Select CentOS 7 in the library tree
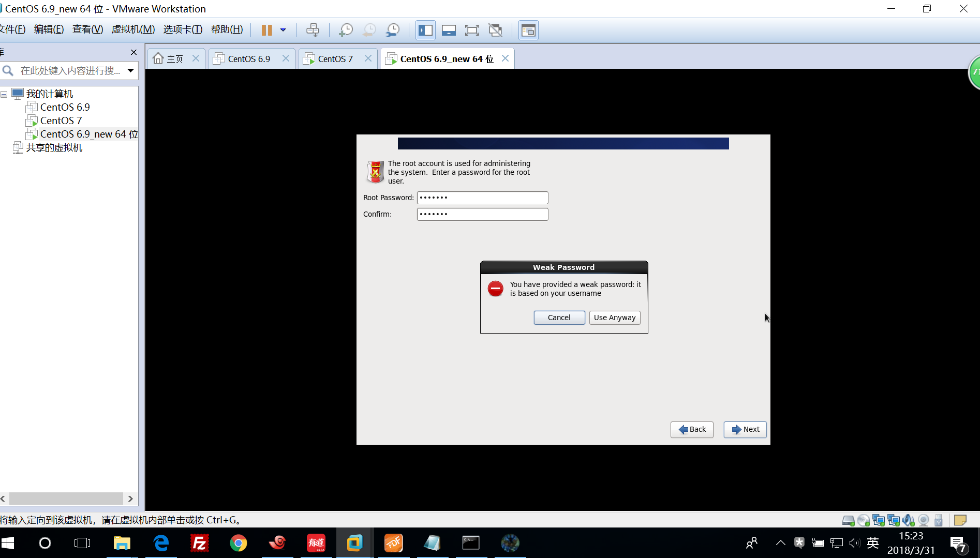 click(61, 120)
